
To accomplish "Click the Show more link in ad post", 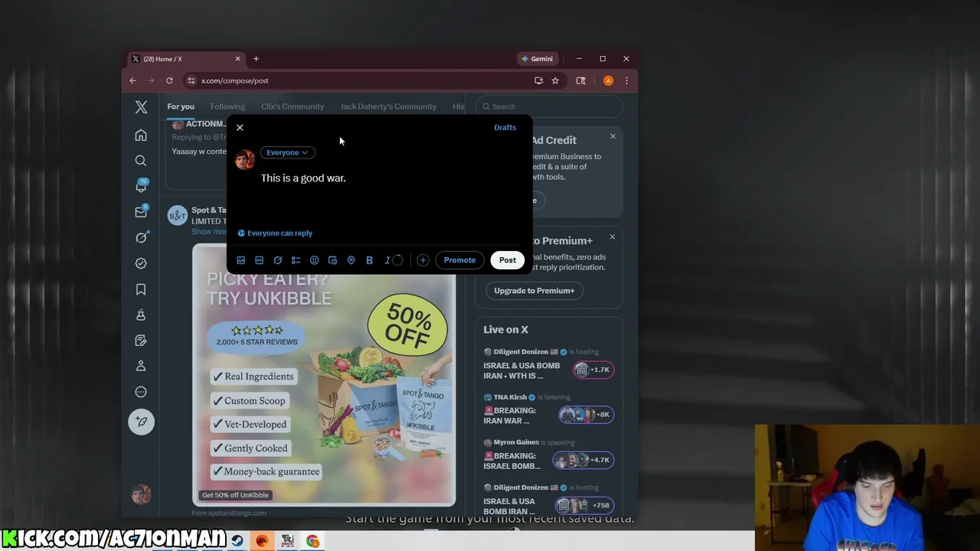I will click(x=209, y=232).
